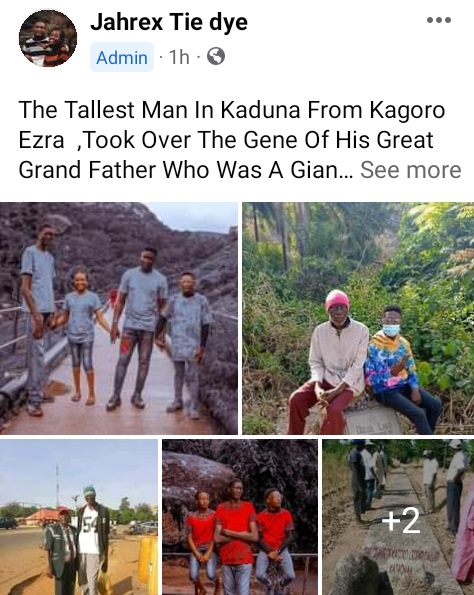
Task: Open the photo of tall man in number 54 jersey
Action: [79, 517]
